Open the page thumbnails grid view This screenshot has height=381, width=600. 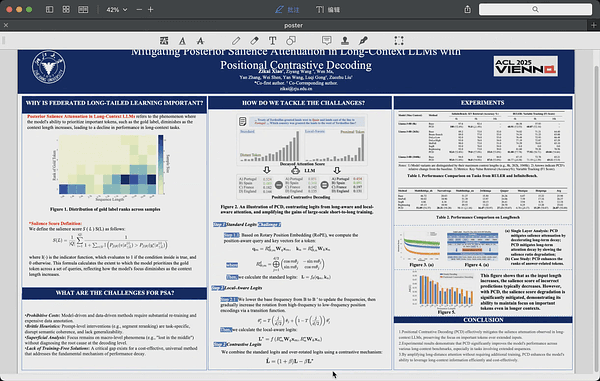[66, 10]
